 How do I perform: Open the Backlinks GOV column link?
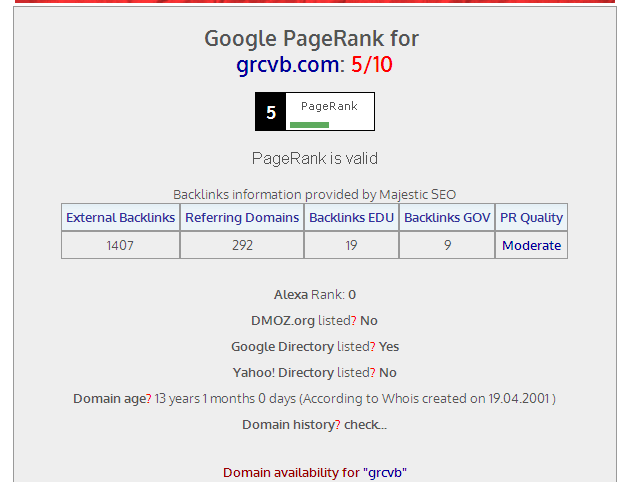447,217
